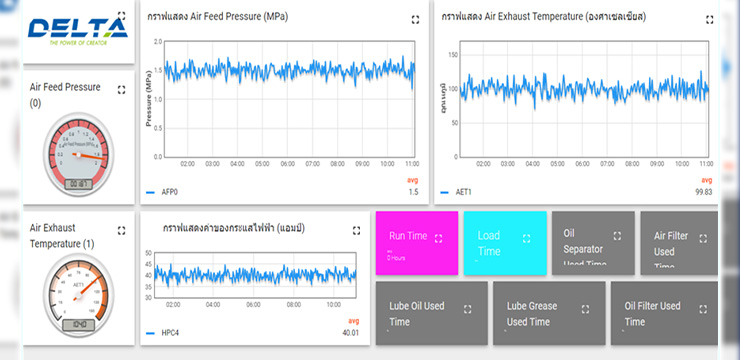Open fullscreen for the Run Time tile
The image size is (740, 360).
[x=438, y=238]
